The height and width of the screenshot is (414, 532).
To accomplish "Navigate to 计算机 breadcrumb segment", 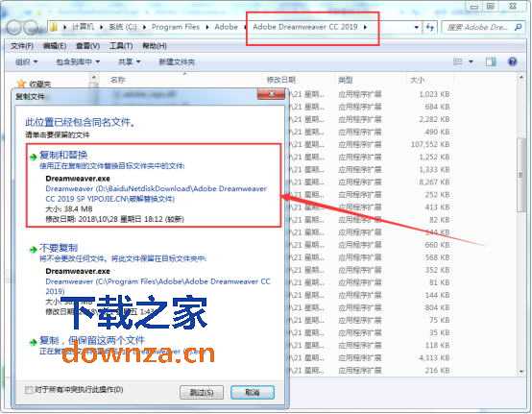I will pyautogui.click(x=83, y=27).
